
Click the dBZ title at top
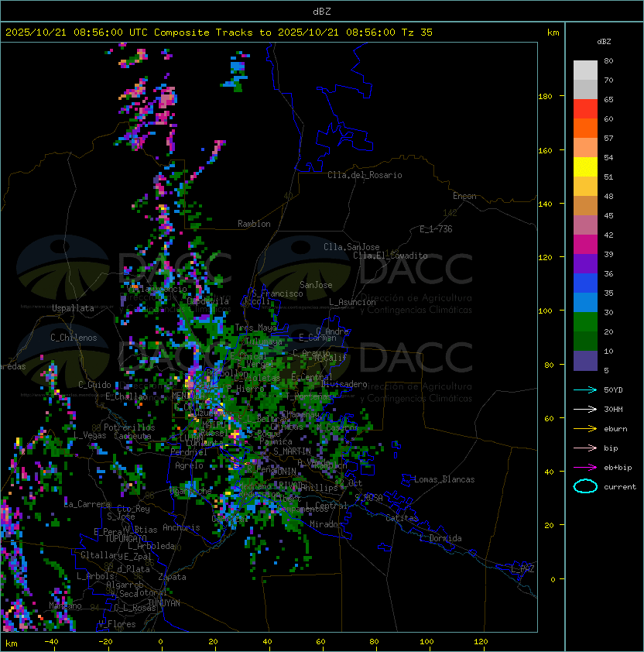322,12
